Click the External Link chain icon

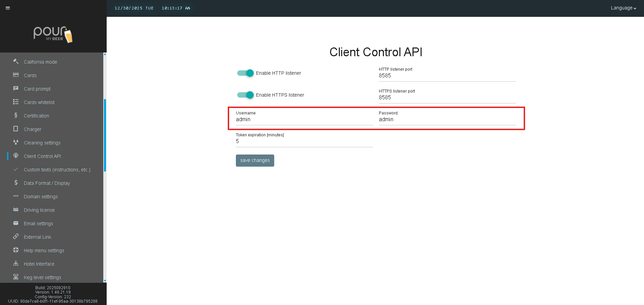coord(16,237)
